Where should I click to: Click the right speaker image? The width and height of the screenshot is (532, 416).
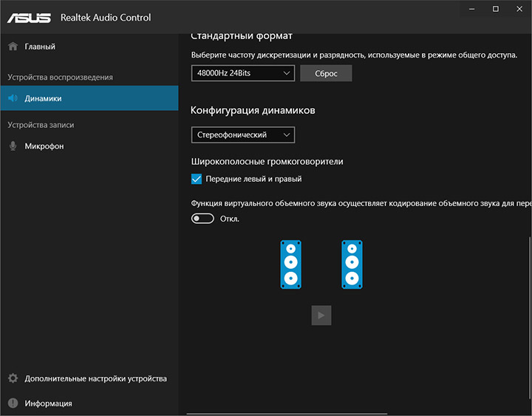point(352,264)
